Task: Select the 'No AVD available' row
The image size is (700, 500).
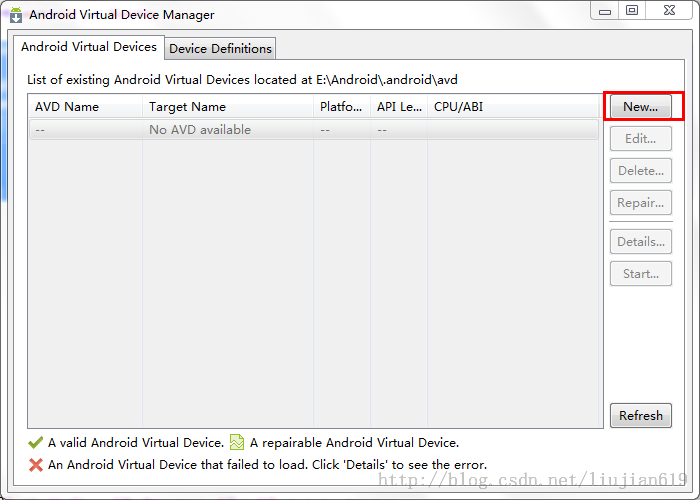Action: pos(314,130)
